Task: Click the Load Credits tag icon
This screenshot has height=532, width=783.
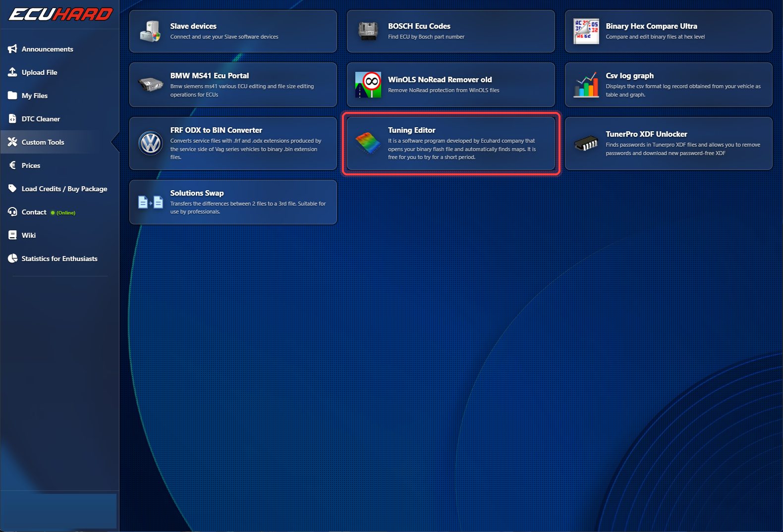Action: click(12, 189)
